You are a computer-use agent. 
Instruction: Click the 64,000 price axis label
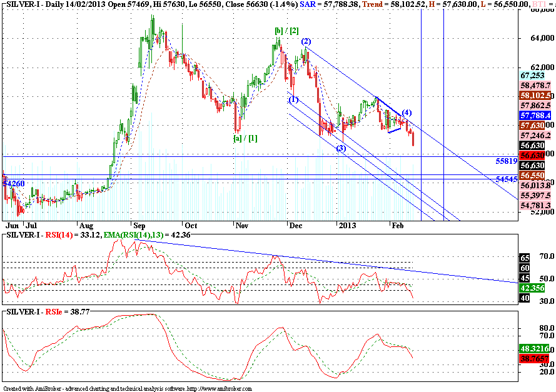[542, 38]
